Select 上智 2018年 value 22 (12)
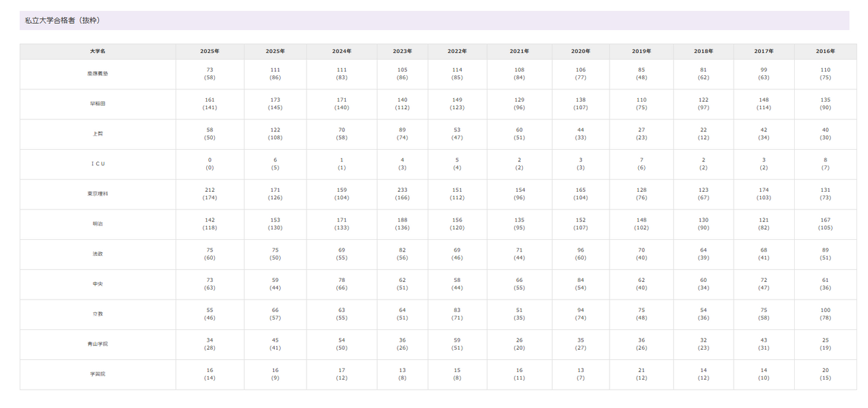 (703, 134)
